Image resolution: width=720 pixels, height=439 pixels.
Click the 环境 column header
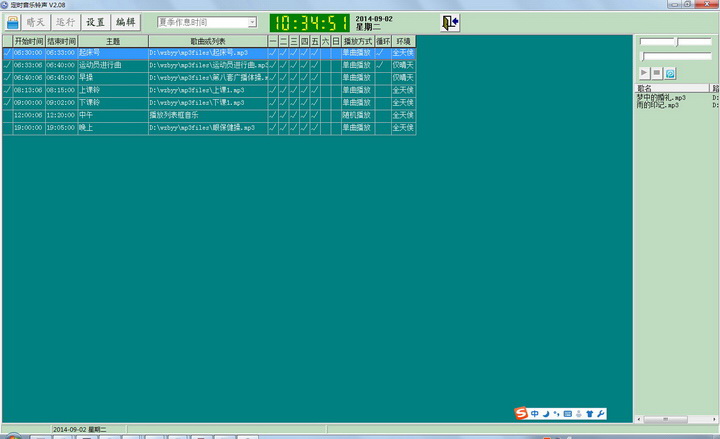(x=404, y=41)
